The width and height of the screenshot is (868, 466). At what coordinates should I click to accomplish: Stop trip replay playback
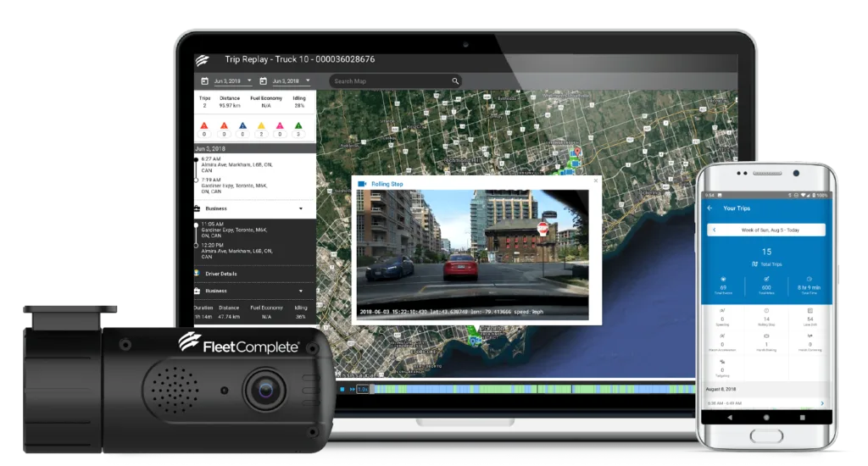point(342,389)
